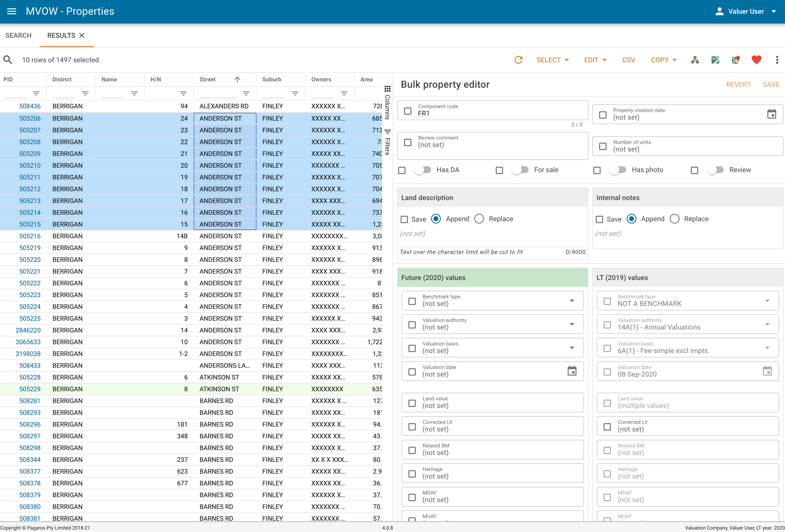The image size is (785, 532).
Task: Open the hamburger navigation menu
Action: pos(12,11)
